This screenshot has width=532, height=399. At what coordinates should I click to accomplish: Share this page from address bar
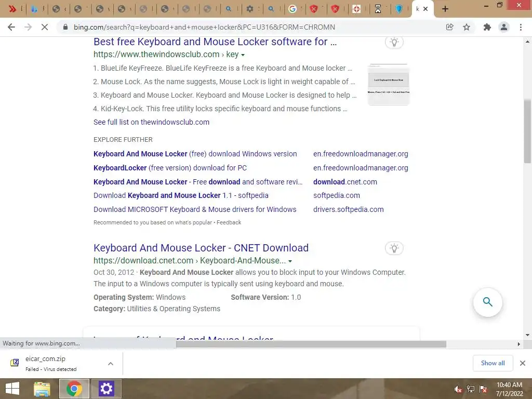(x=449, y=27)
